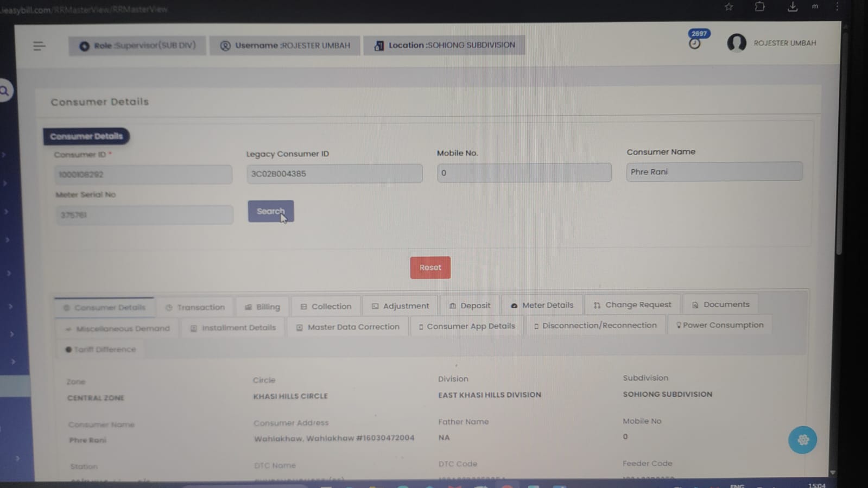Screen dimensions: 868x488
Task: Click the floating blue settings gear
Action: point(802,440)
